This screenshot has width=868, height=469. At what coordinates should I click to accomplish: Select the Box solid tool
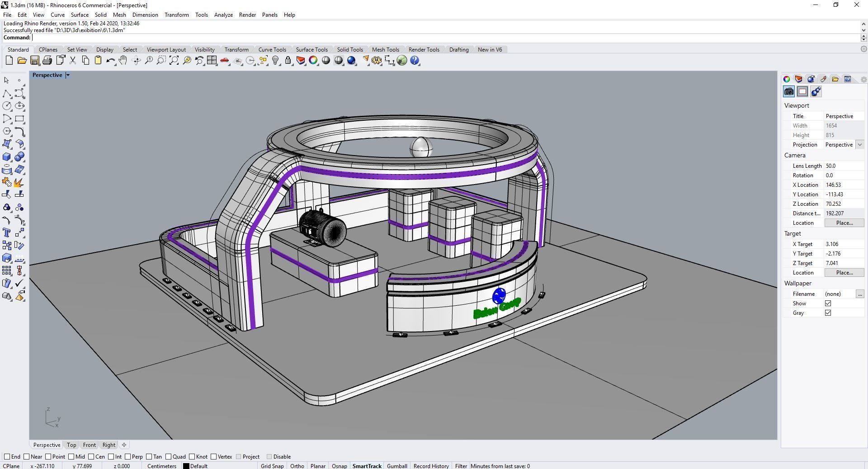click(7, 157)
